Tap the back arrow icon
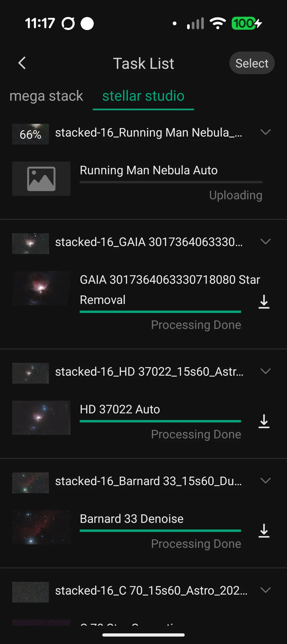The width and height of the screenshot is (287, 644). pyautogui.click(x=22, y=63)
